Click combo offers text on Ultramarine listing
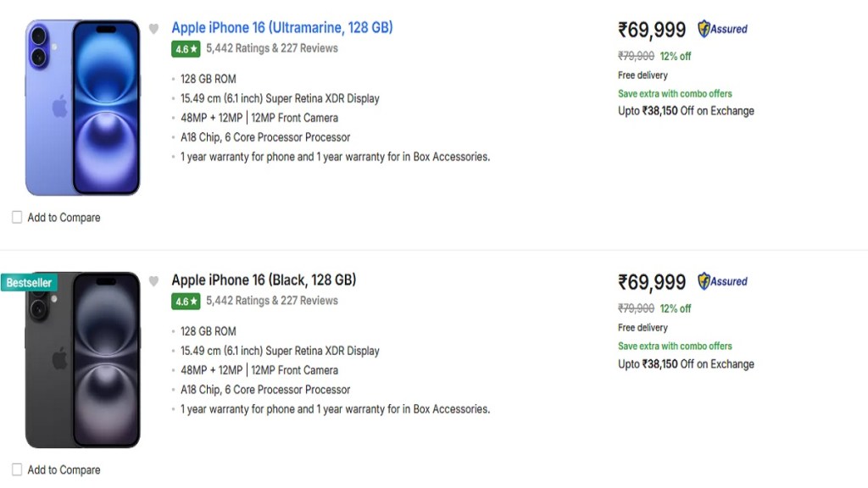The width and height of the screenshot is (868, 488). 675,93
